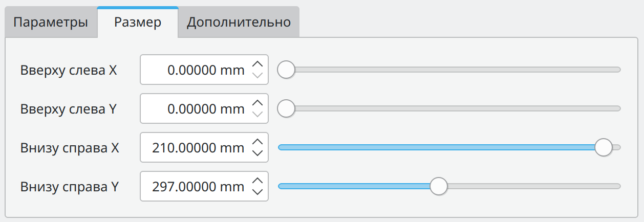Increase the Вверху слева X value

257,64
